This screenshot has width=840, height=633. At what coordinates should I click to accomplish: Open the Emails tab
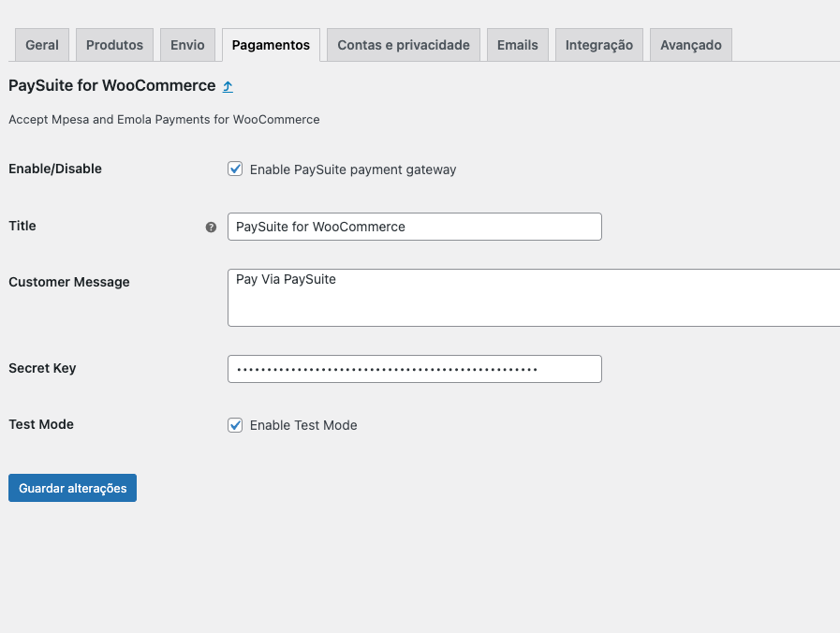tap(518, 45)
